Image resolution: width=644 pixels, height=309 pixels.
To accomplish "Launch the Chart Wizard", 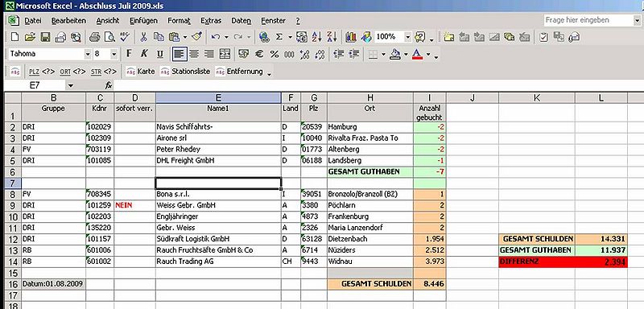I will pyautogui.click(x=351, y=37).
